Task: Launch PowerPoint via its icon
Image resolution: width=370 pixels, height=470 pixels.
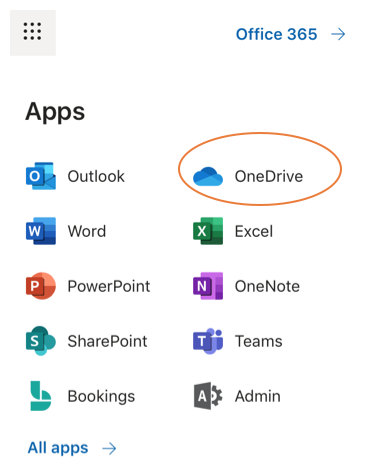Action: [x=41, y=286]
